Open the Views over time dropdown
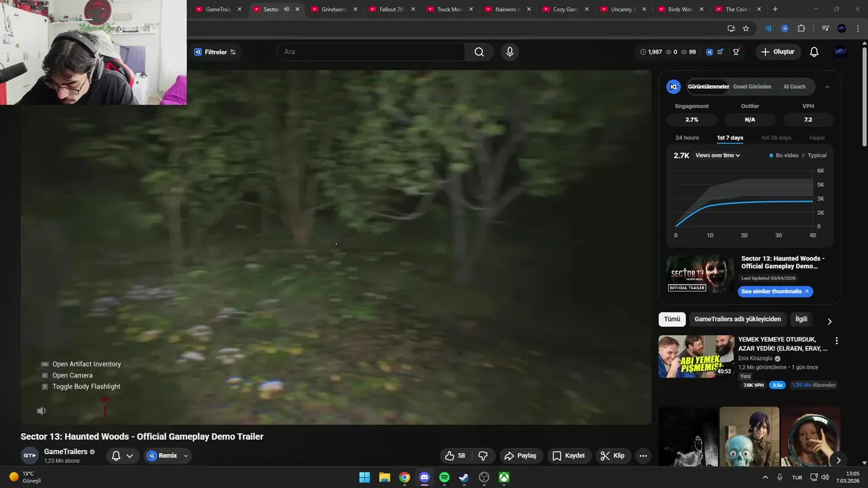868x488 pixels. pos(717,155)
